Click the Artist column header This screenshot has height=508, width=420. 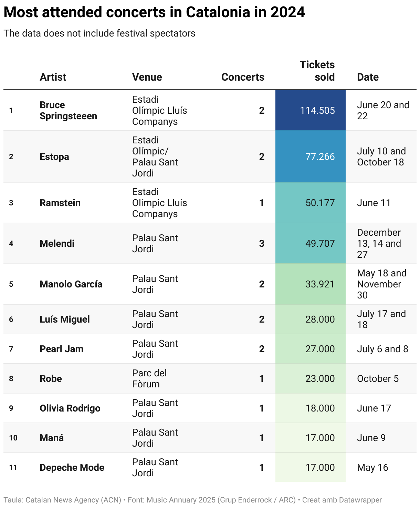[x=53, y=77]
